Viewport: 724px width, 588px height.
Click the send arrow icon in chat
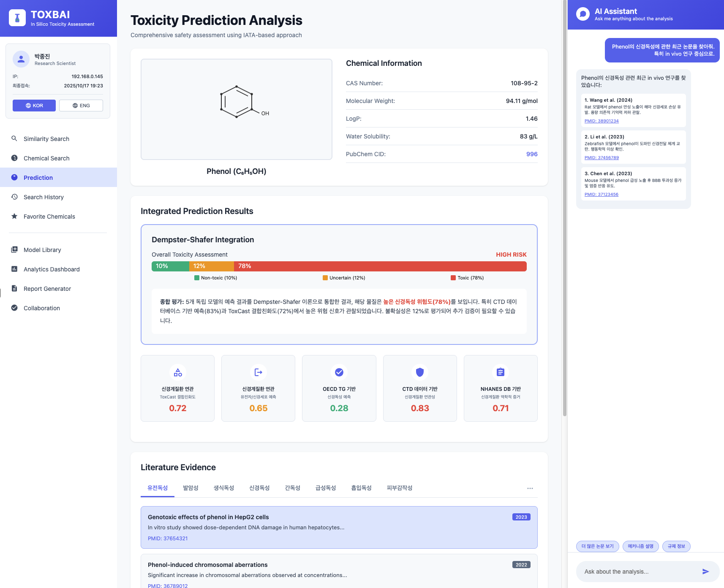click(x=705, y=572)
